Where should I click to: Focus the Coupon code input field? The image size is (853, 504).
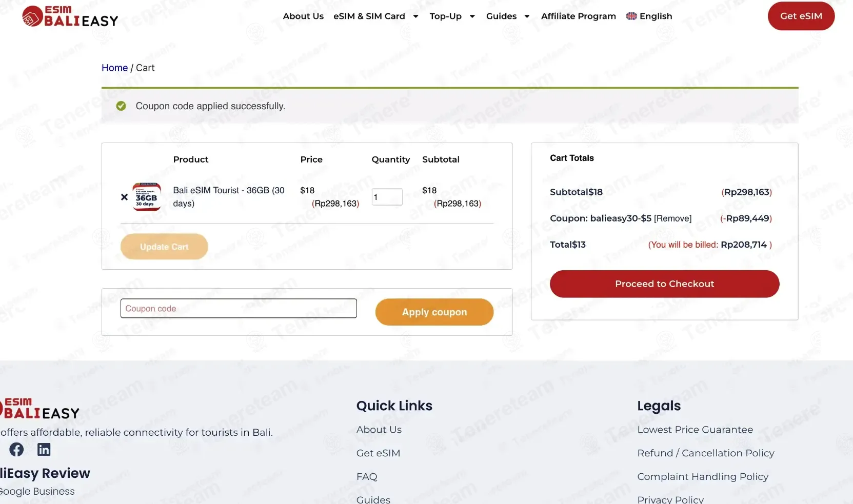[x=239, y=308]
